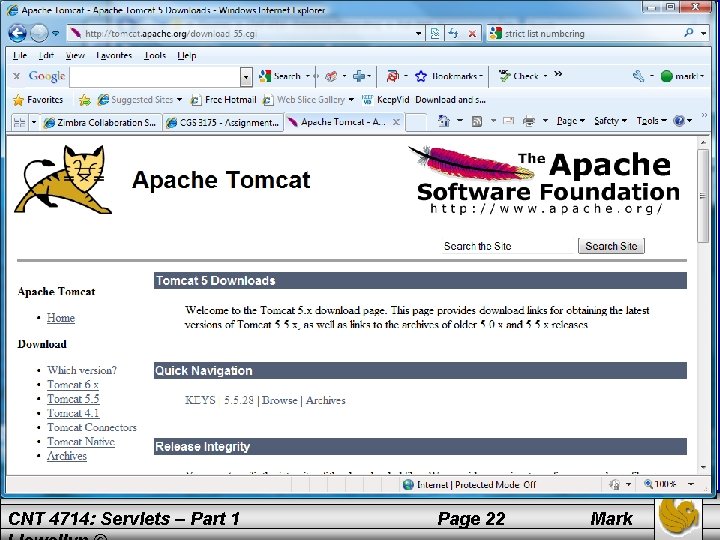Image resolution: width=720 pixels, height=540 pixels.
Task: Close the Apache Tomcat tab
Action: coord(396,122)
